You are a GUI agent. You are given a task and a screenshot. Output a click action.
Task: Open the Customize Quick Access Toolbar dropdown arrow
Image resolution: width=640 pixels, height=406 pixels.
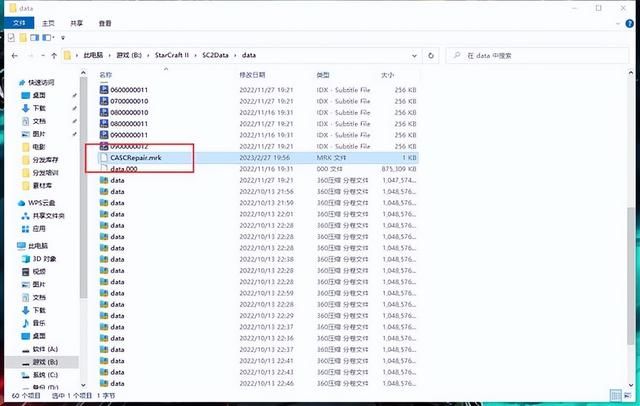tap(63, 38)
